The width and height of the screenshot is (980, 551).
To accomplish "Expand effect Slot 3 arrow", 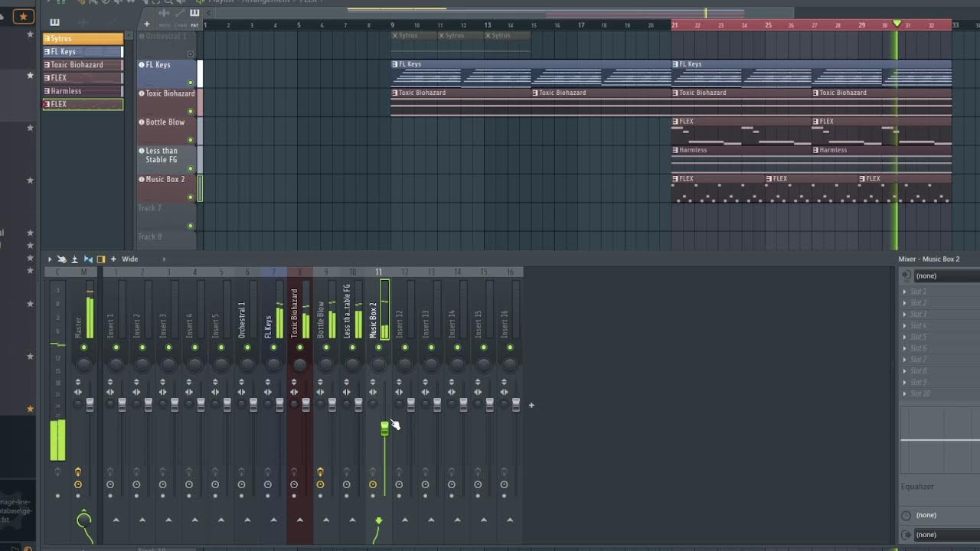I will 905,315.
